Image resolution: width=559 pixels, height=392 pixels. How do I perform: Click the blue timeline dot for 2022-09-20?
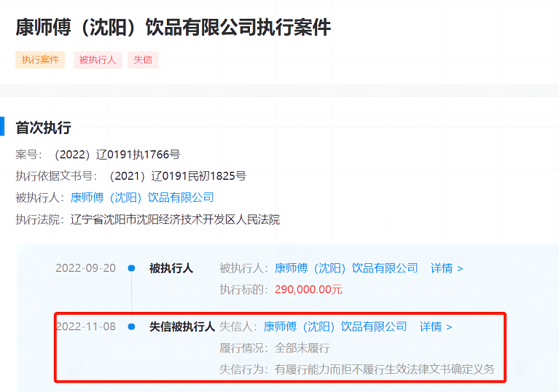131,268
